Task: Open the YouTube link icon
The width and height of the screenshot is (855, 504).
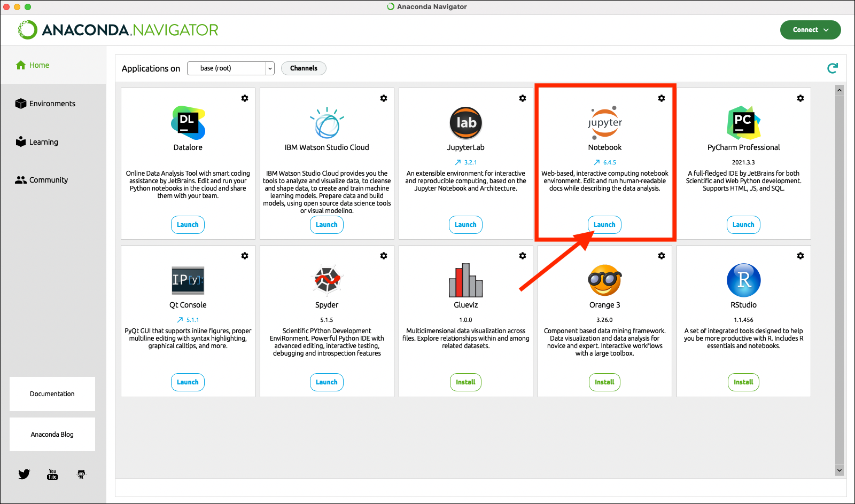Action: [52, 474]
